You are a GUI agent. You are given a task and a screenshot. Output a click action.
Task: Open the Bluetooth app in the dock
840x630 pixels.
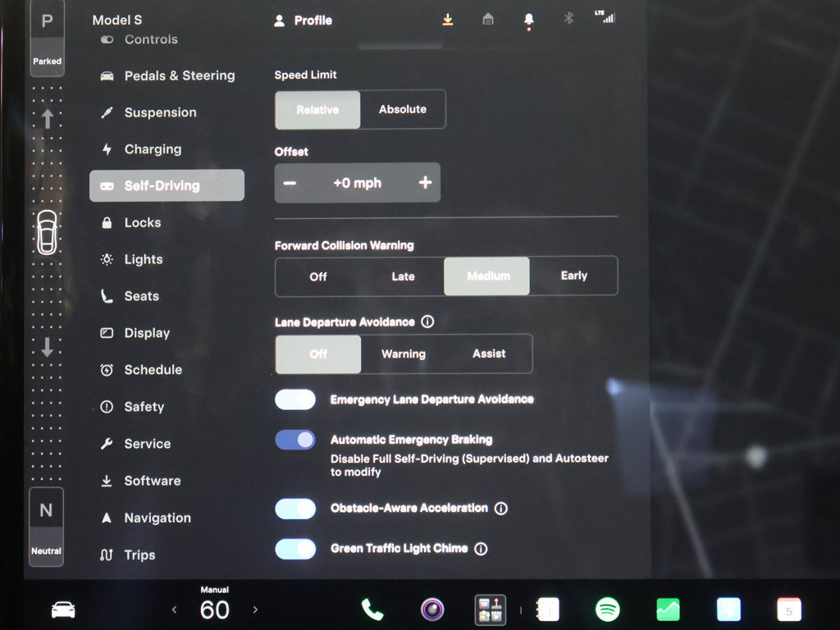(x=728, y=609)
